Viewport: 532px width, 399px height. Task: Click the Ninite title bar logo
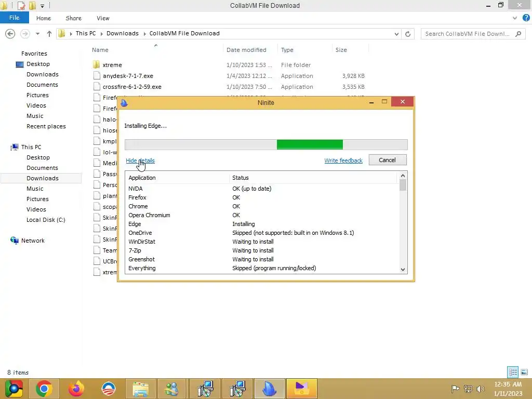124,102
